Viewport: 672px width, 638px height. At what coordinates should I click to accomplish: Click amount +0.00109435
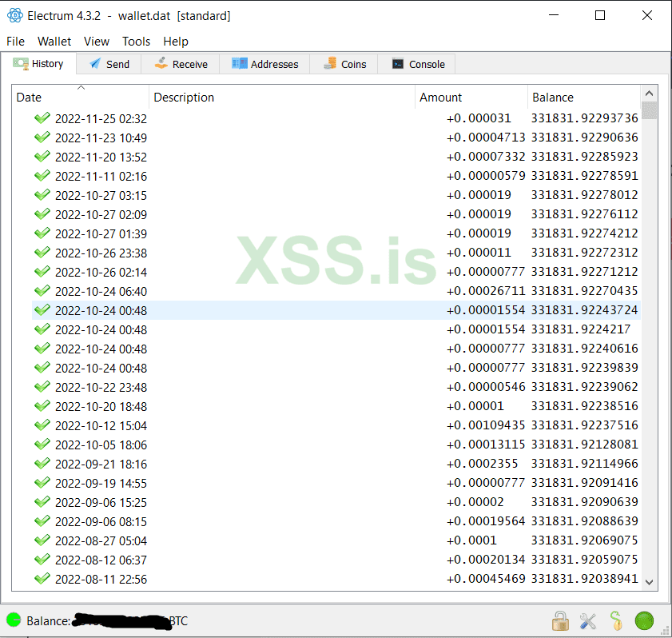tap(486, 425)
